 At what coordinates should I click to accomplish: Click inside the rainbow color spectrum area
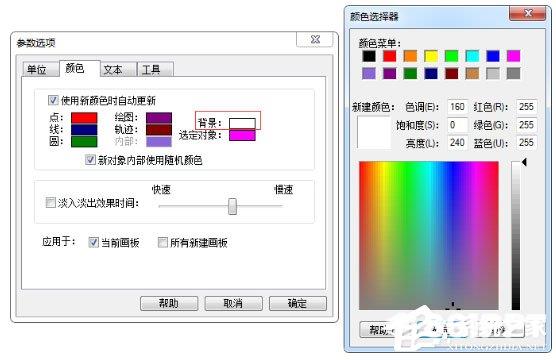click(x=429, y=235)
